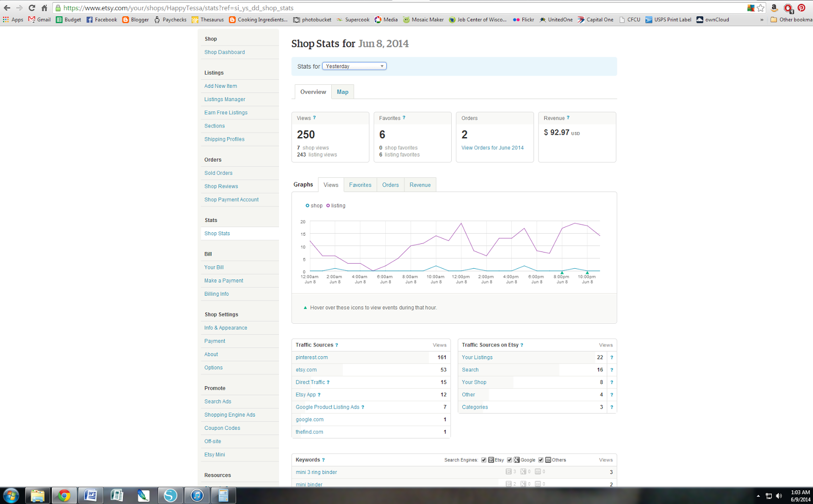
Task: Open Windows Start menu
Action: [x=11, y=495]
